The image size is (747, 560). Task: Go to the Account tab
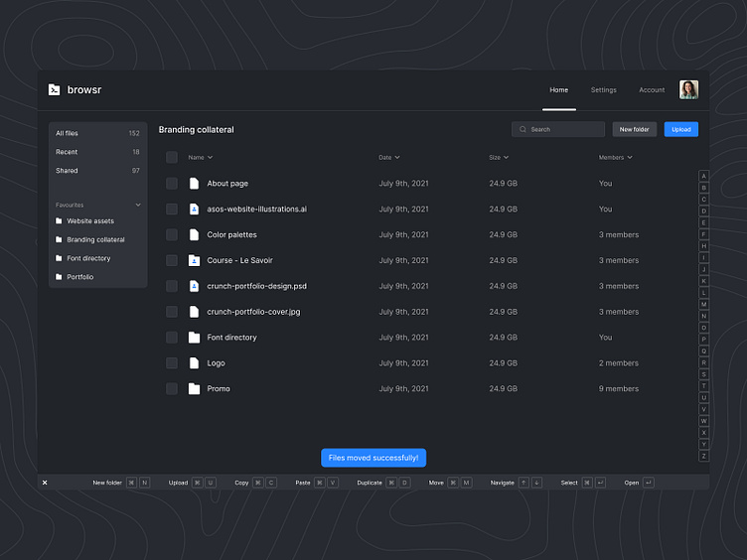point(652,90)
